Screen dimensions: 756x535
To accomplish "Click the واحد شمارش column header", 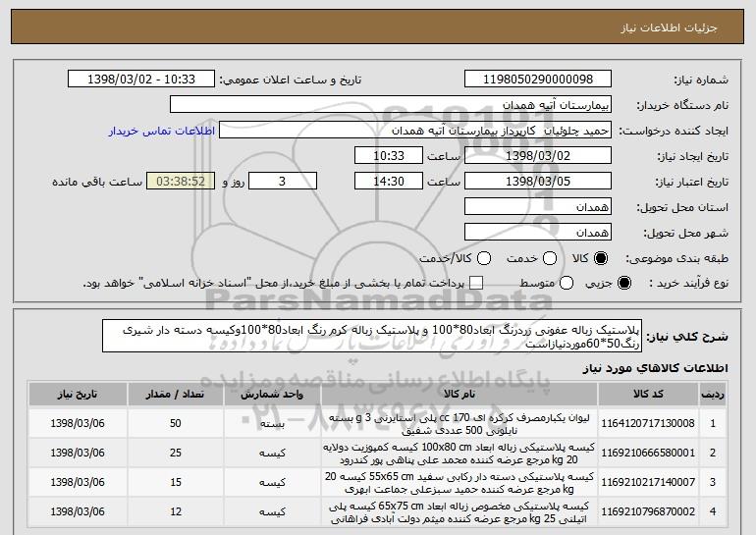I will pyautogui.click(x=272, y=395).
